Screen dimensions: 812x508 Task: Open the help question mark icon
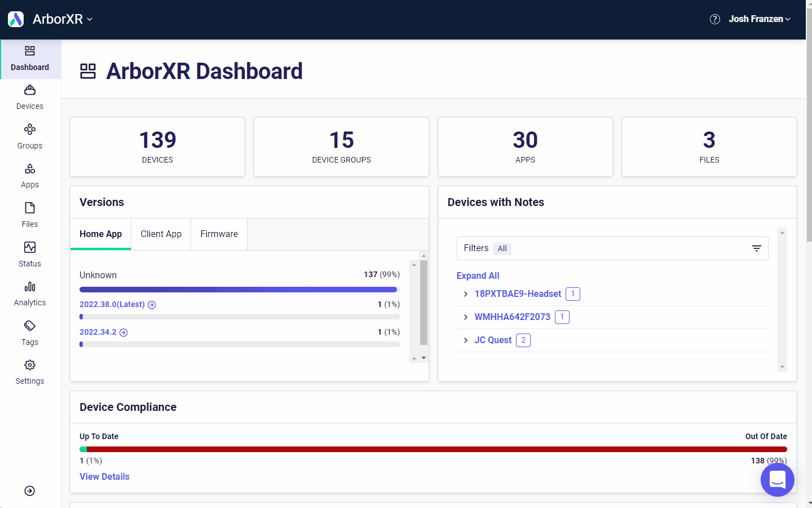[714, 19]
